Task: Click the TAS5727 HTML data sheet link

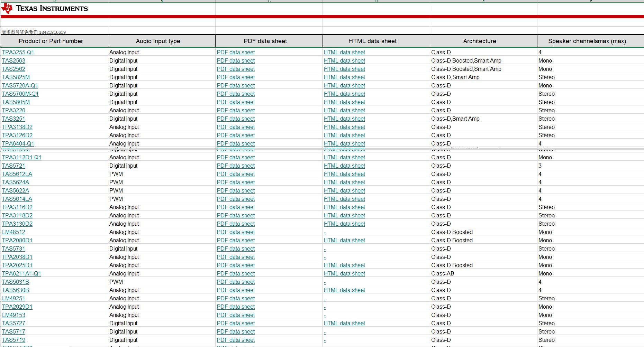Action: tap(344, 323)
